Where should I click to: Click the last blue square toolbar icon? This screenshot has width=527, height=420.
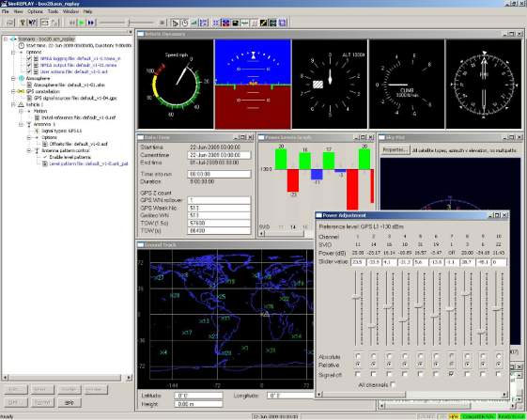[x=283, y=23]
